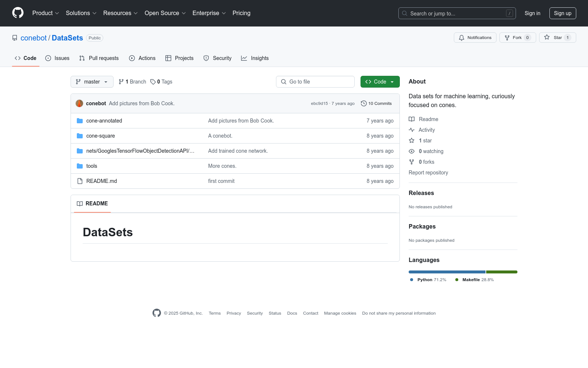The height and width of the screenshot is (368, 588).
Task: Click the GitHub logo in header
Action: pos(18,13)
